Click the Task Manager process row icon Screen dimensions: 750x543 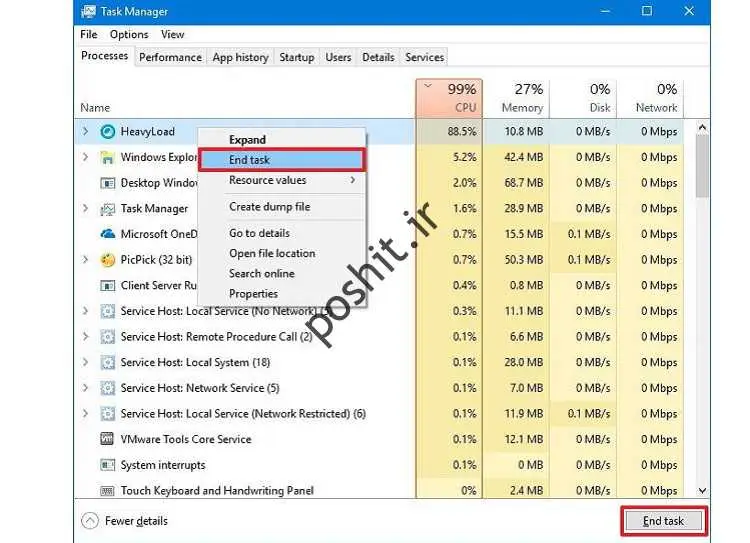coord(108,209)
